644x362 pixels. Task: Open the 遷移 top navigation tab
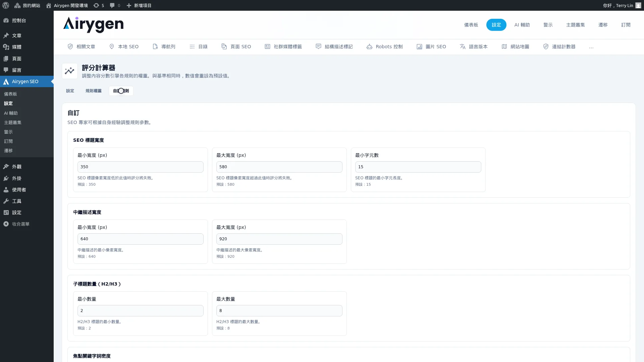click(x=603, y=25)
